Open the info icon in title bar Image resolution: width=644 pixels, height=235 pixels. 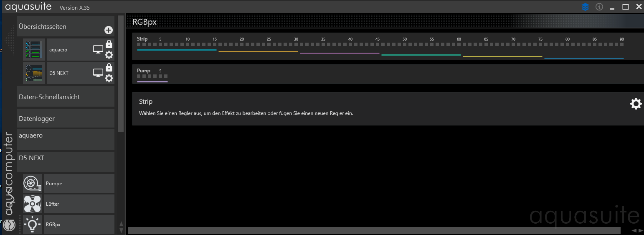(599, 7)
